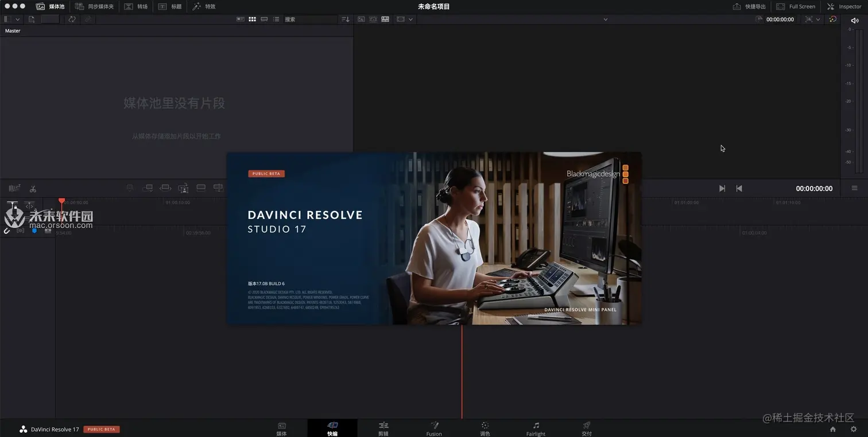Switch media pool to filmstrip view

[x=264, y=19]
